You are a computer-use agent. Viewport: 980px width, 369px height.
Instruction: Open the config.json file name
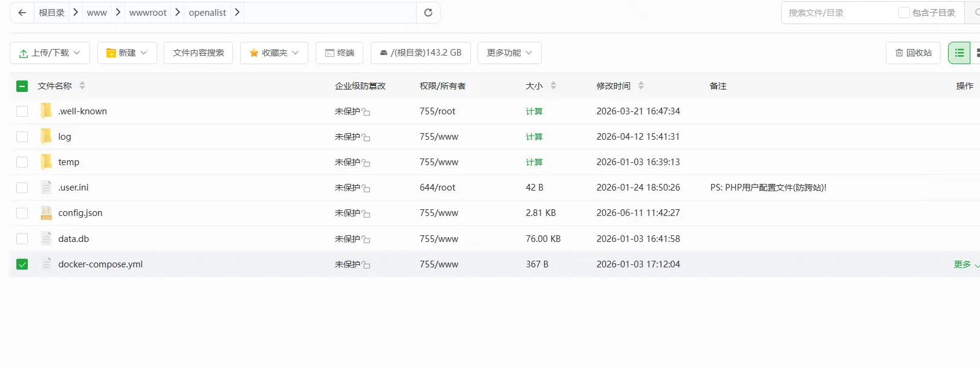tap(80, 213)
